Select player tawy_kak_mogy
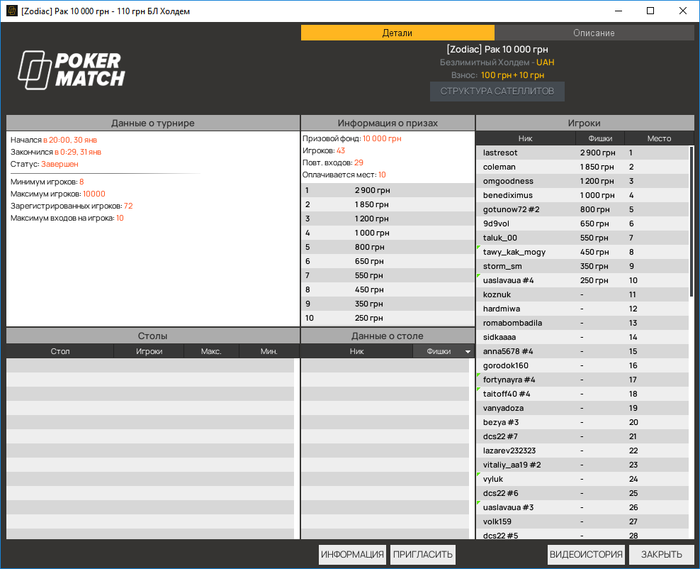Image resolution: width=700 pixels, height=569 pixels. 582,252
